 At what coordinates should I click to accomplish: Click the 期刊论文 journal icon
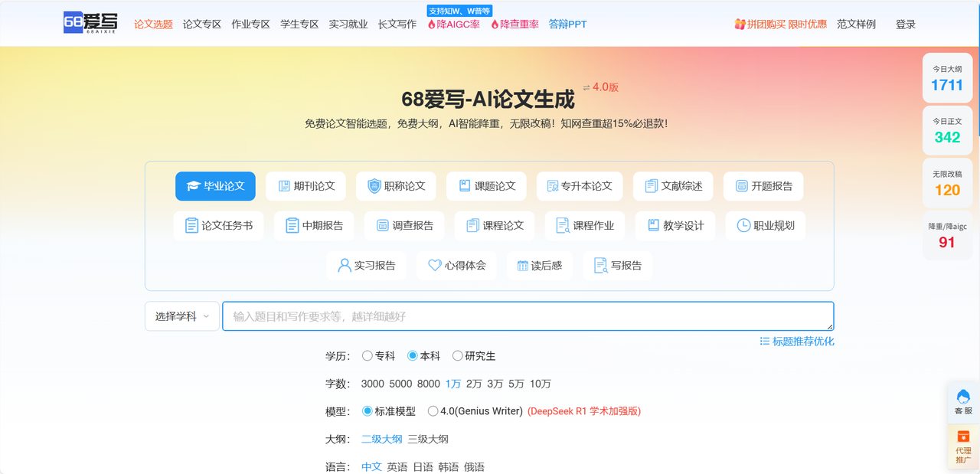click(284, 186)
